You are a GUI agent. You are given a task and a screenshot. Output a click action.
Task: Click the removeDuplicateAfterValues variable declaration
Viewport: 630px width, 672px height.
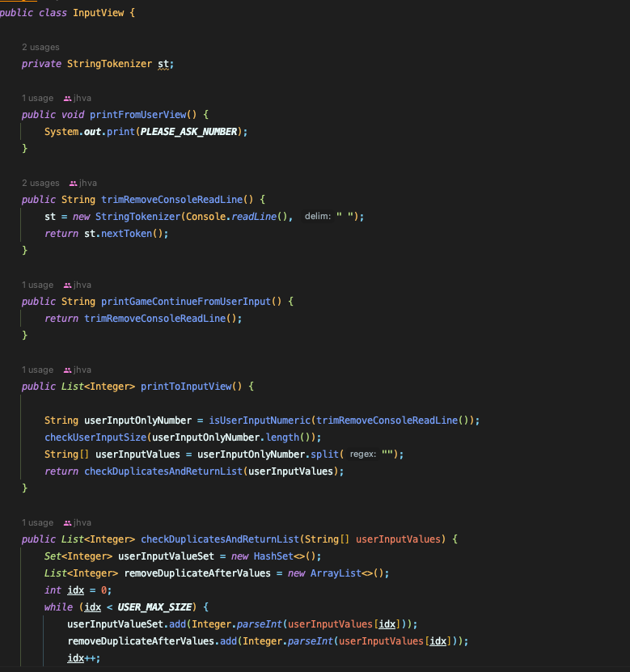coord(197,573)
